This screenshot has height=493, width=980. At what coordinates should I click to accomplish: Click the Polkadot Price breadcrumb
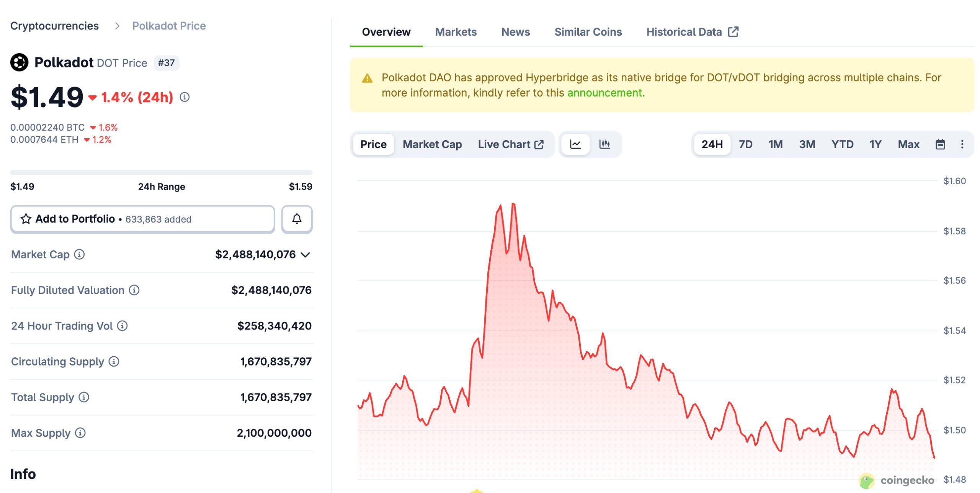(169, 26)
